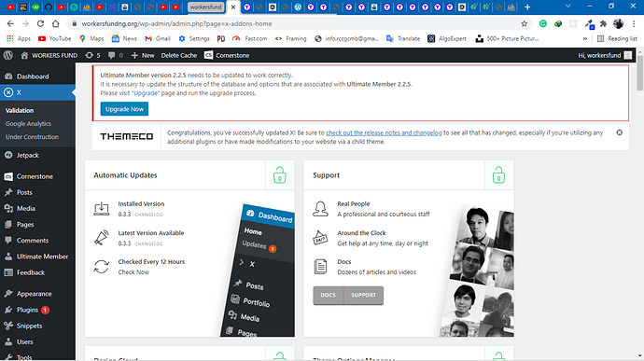Go to Posts in the sidebar
Viewport: 644px width, 361px height.
(37, 192)
